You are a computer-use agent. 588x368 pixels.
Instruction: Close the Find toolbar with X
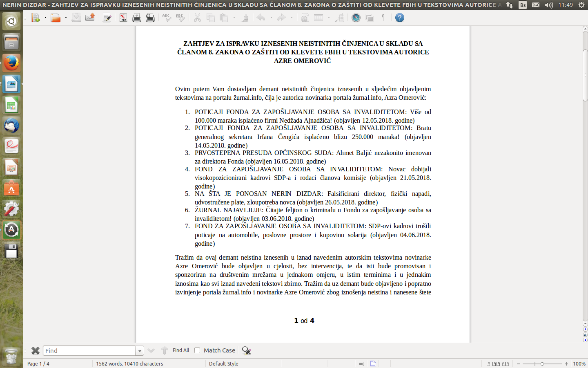36,350
